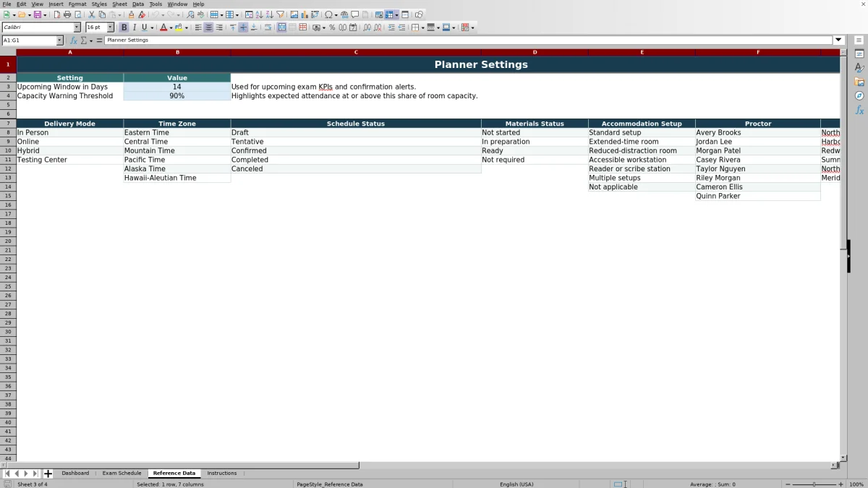868x488 pixels.
Task: Click the Cut scissors icon
Action: pos(91,14)
